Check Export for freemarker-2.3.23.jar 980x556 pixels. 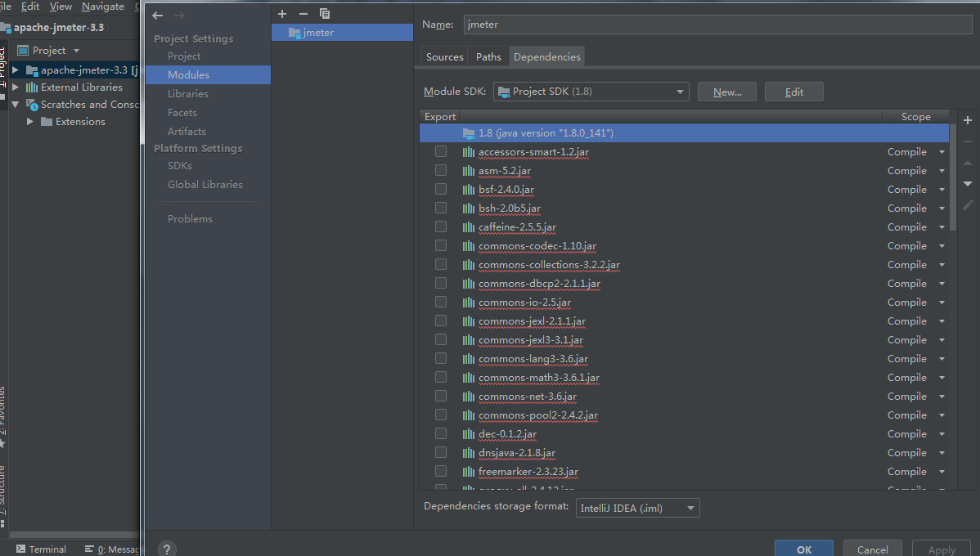(441, 470)
